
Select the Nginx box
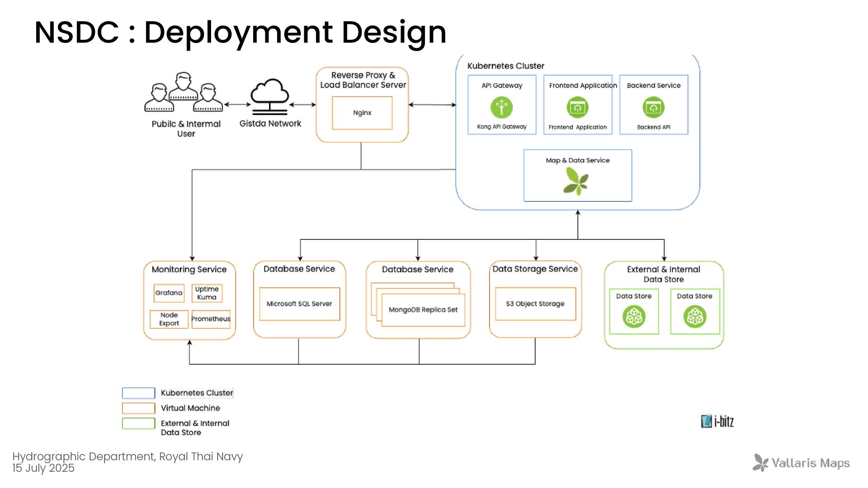click(x=362, y=113)
